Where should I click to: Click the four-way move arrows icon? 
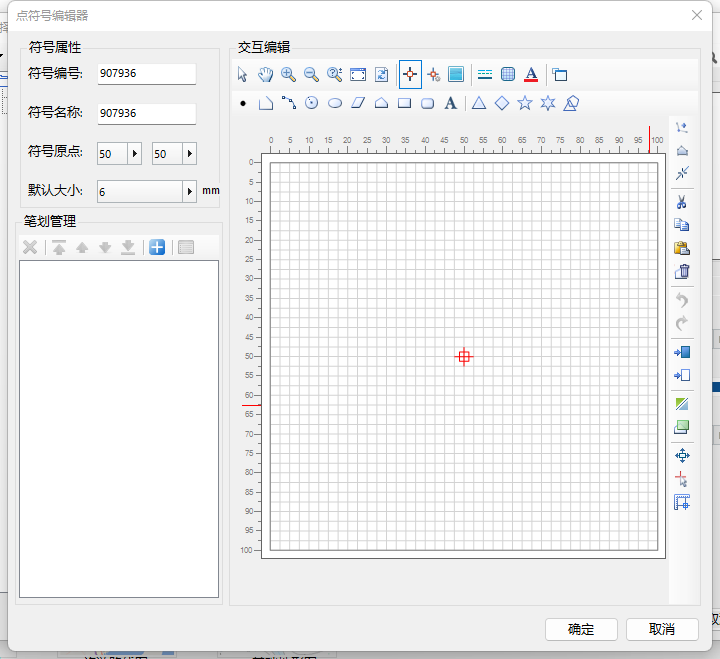pos(682,456)
